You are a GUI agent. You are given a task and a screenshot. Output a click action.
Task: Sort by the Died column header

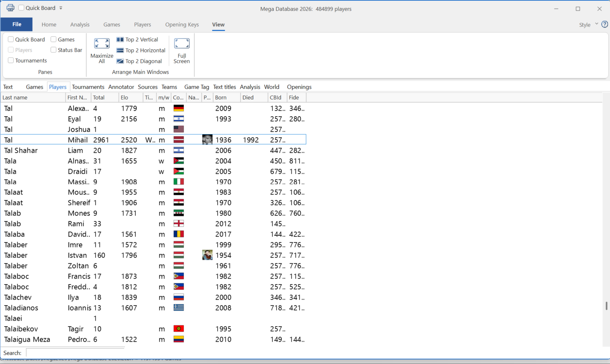tap(254, 97)
